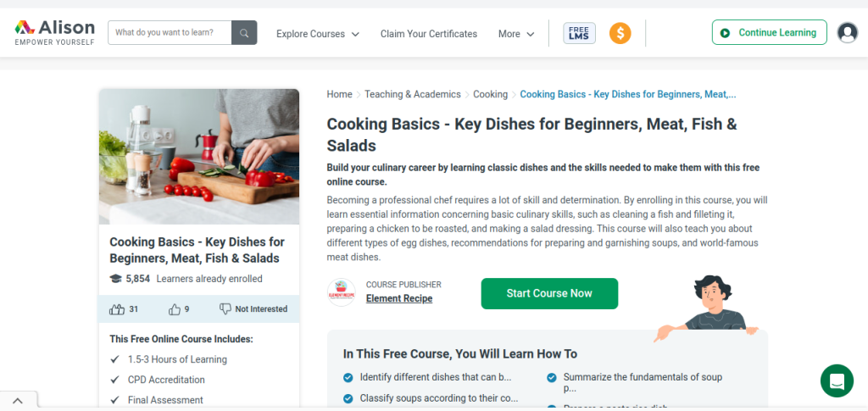868x411 pixels.
Task: Click 'CPD Accreditation' text
Action: 166,380
